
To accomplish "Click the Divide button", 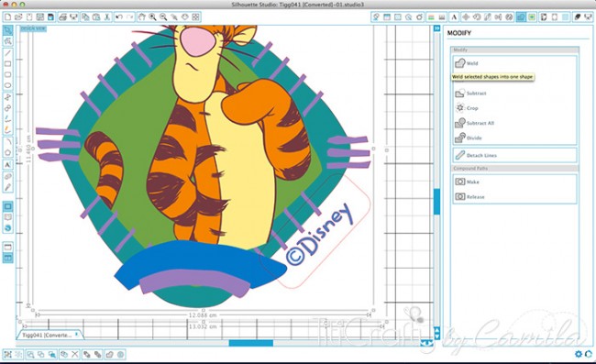I will (469, 138).
